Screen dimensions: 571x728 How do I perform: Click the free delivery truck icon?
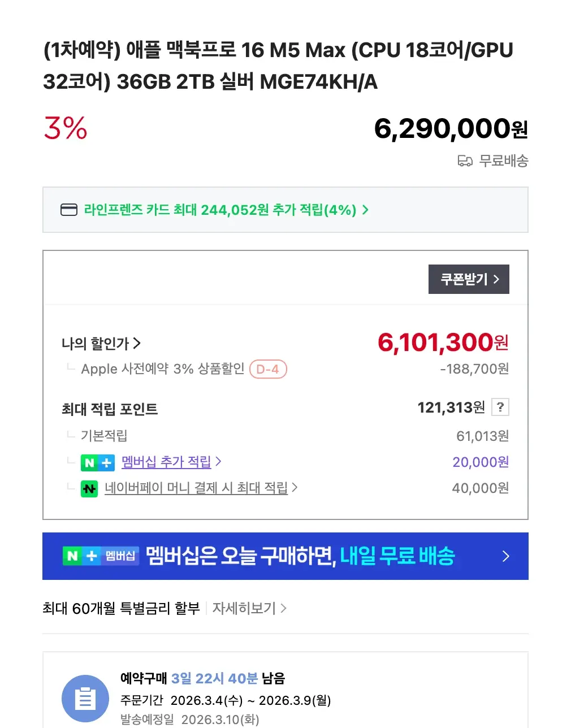[x=465, y=162]
